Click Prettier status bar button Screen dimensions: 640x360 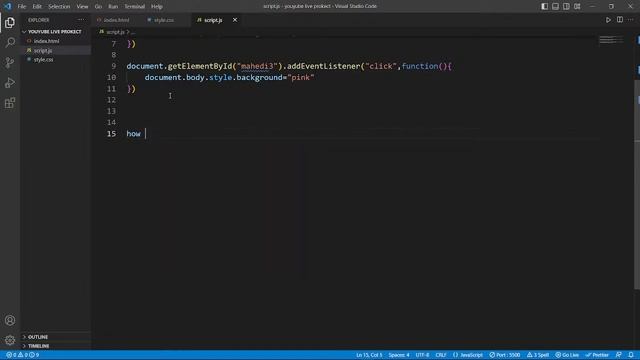tap(597, 355)
